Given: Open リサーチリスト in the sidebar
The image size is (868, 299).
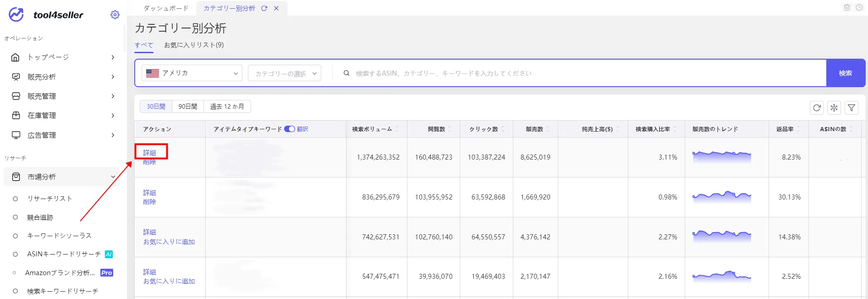Looking at the screenshot, I should coord(49,199).
